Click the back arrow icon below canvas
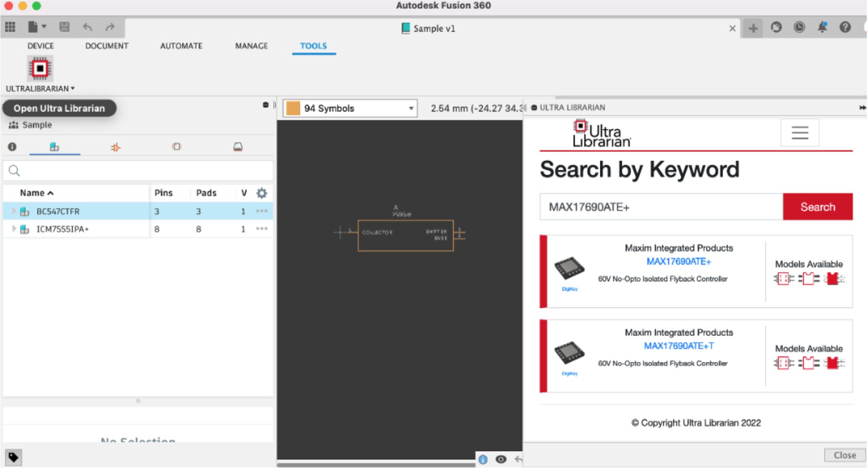The width and height of the screenshot is (868, 469). 519,459
